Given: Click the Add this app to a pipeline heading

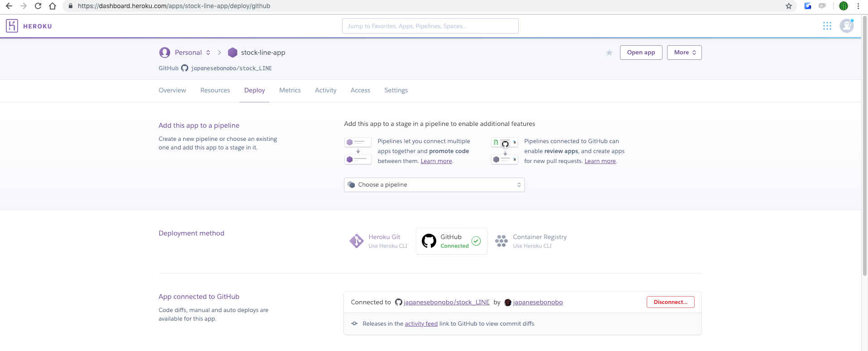Looking at the screenshot, I should pos(199,125).
